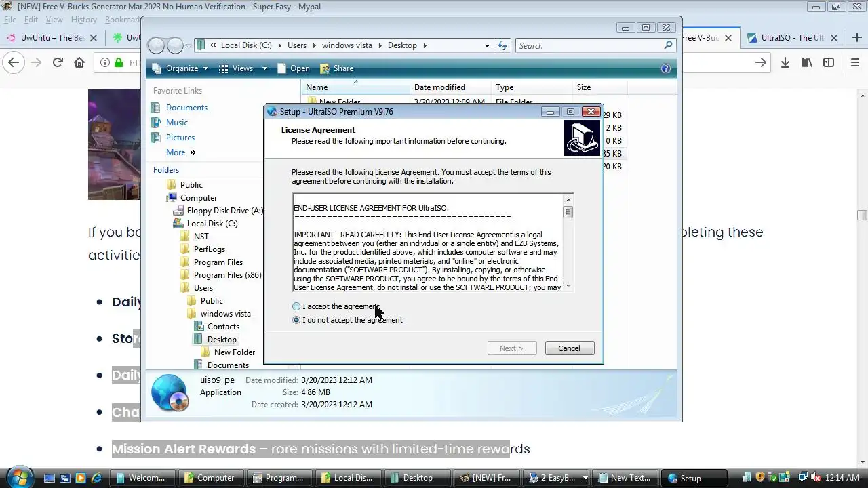Select 'I do not accept the agreement' radio
Image resolution: width=868 pixels, height=488 pixels.
[x=296, y=320]
